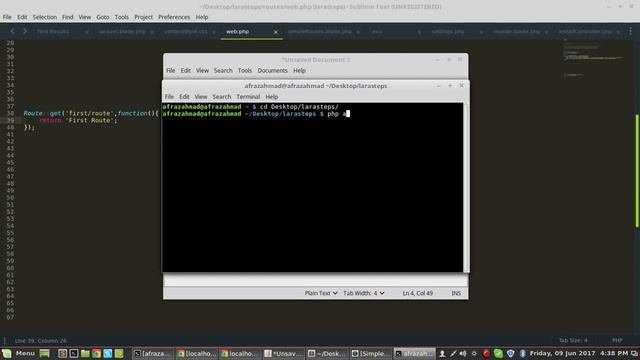Screen dimensions: 640x360
Task: Open Search menu in Unsaved Document window
Action: [223, 71]
